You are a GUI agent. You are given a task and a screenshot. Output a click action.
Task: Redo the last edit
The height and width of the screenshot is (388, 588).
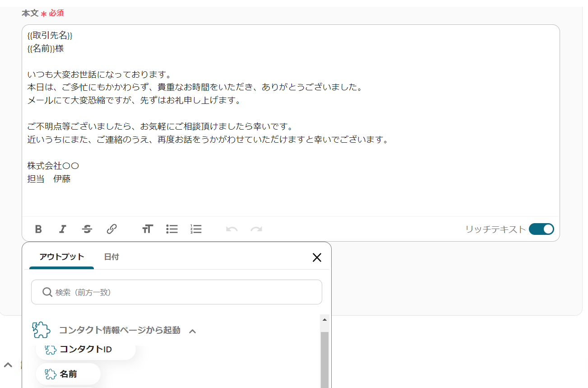point(256,229)
